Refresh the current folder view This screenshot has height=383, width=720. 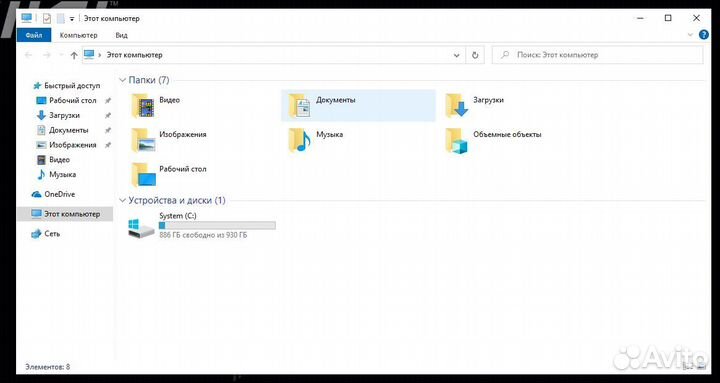(475, 55)
